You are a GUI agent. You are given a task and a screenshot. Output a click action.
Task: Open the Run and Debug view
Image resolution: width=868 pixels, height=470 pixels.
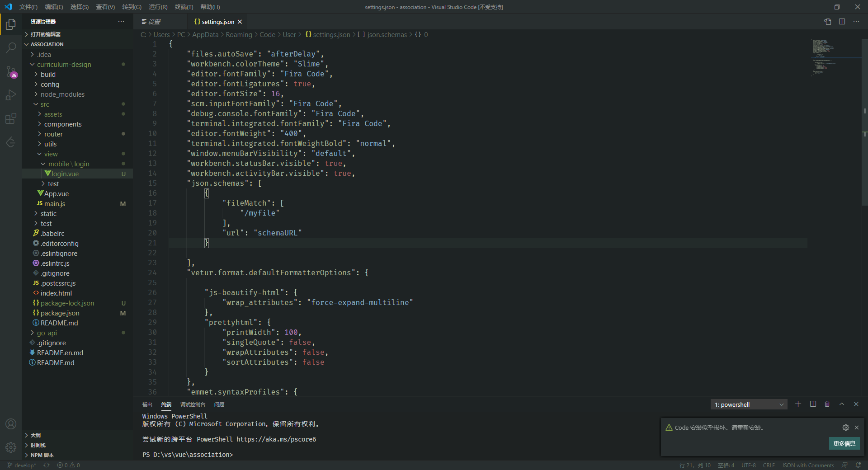[x=11, y=95]
